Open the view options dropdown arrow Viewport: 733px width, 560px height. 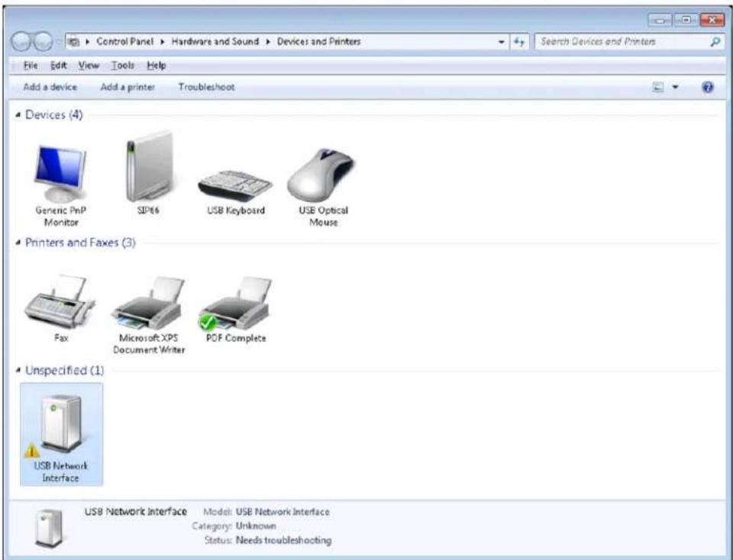[675, 87]
